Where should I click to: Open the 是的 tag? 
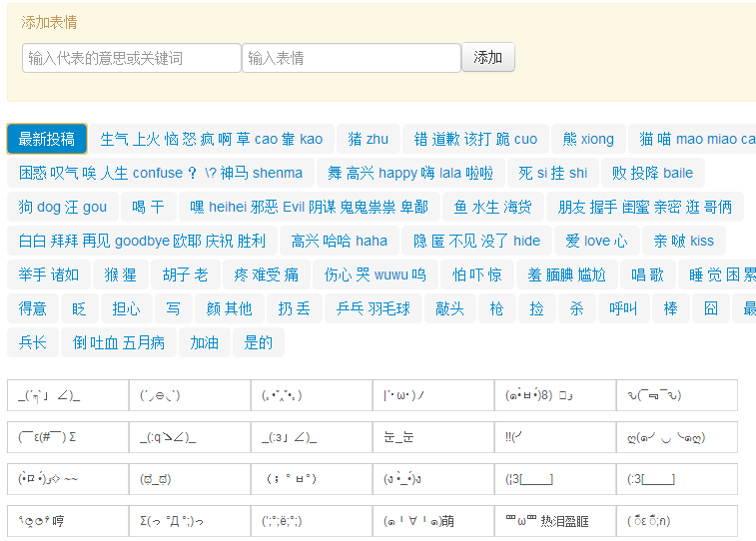258,342
